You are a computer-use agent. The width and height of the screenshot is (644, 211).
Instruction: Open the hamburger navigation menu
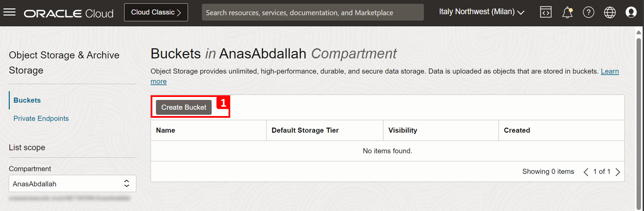[9, 12]
